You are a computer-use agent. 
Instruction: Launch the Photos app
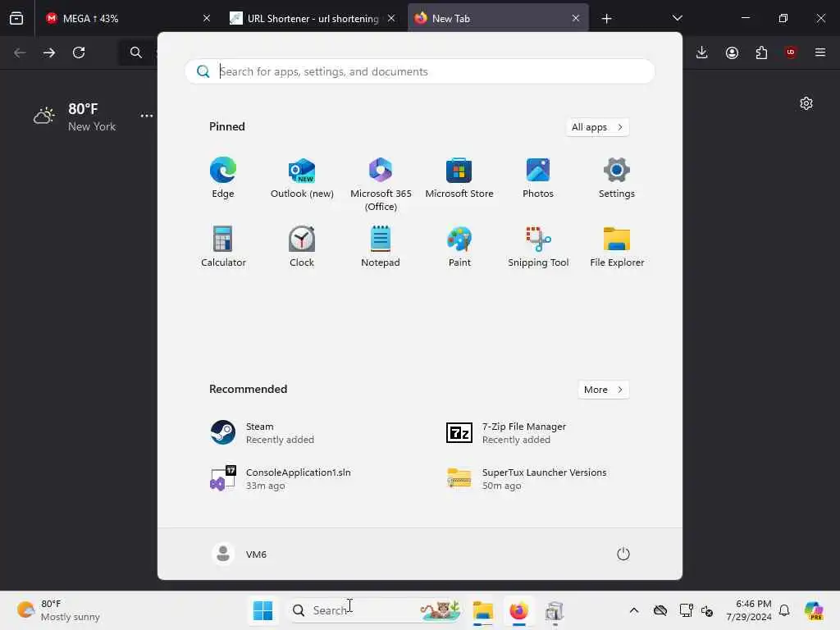point(538,178)
